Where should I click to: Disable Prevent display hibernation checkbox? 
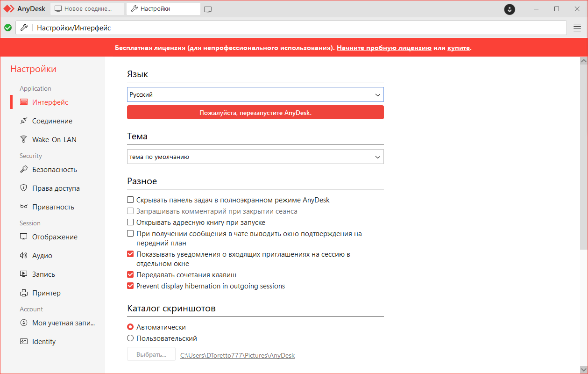pos(130,286)
